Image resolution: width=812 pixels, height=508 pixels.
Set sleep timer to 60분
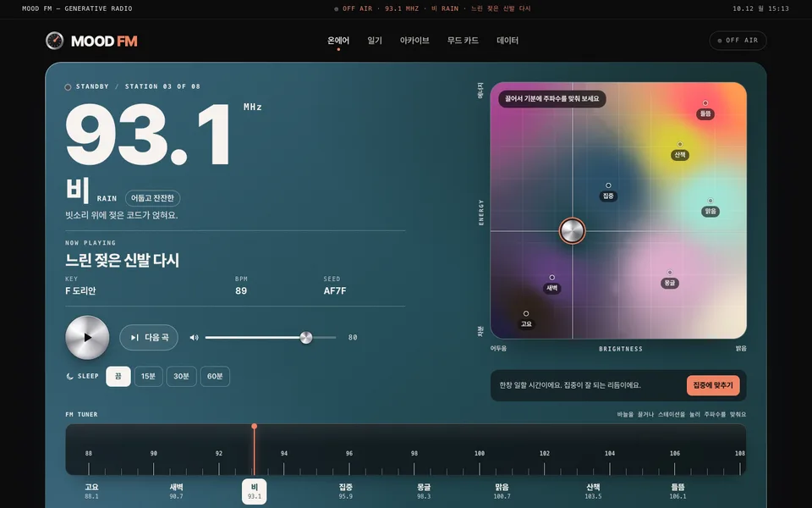(x=215, y=376)
